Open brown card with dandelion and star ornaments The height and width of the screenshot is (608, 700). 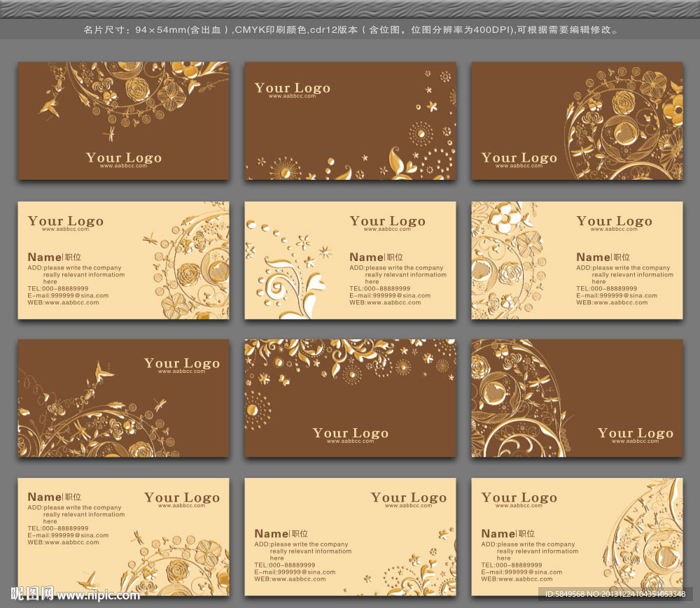[351, 121]
